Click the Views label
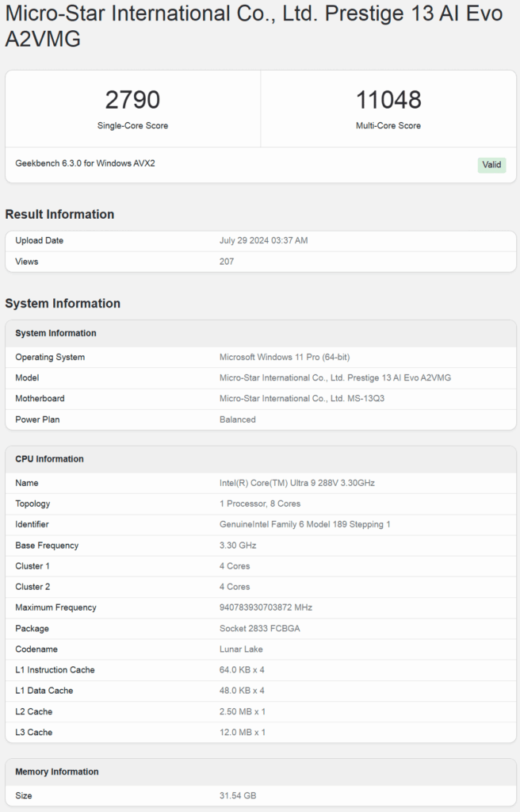520x812 pixels. tap(26, 262)
